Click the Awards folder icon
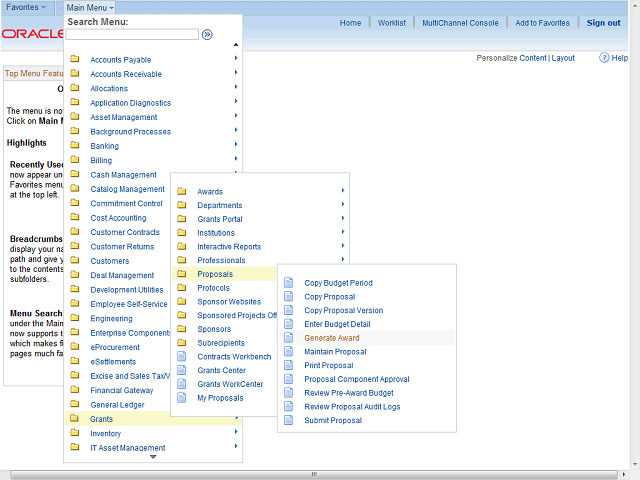This screenshot has height=480, width=640. 182,191
